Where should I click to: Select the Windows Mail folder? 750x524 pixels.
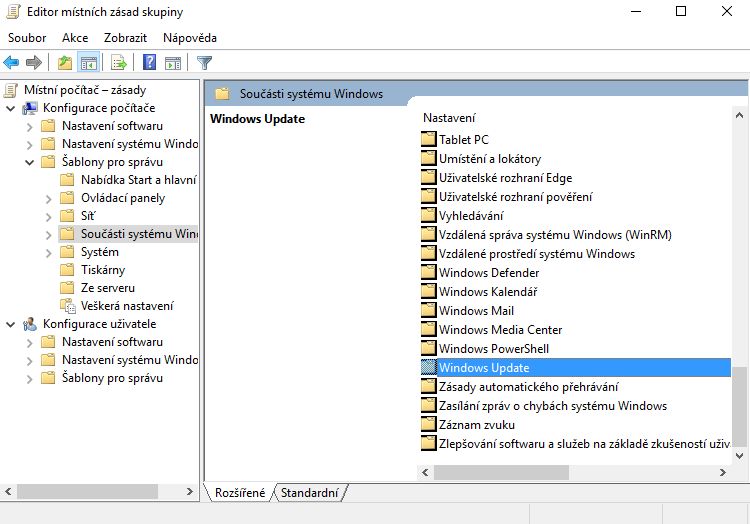pos(476,311)
